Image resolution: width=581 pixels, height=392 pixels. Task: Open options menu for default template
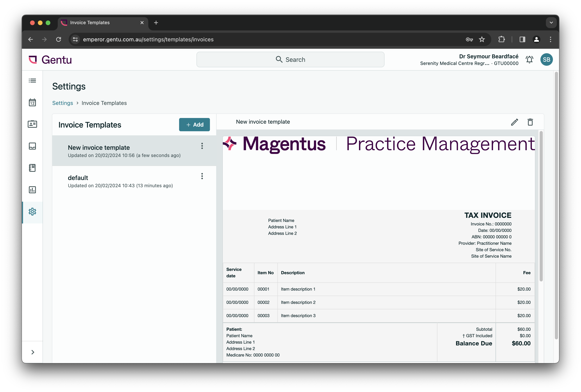(x=202, y=176)
